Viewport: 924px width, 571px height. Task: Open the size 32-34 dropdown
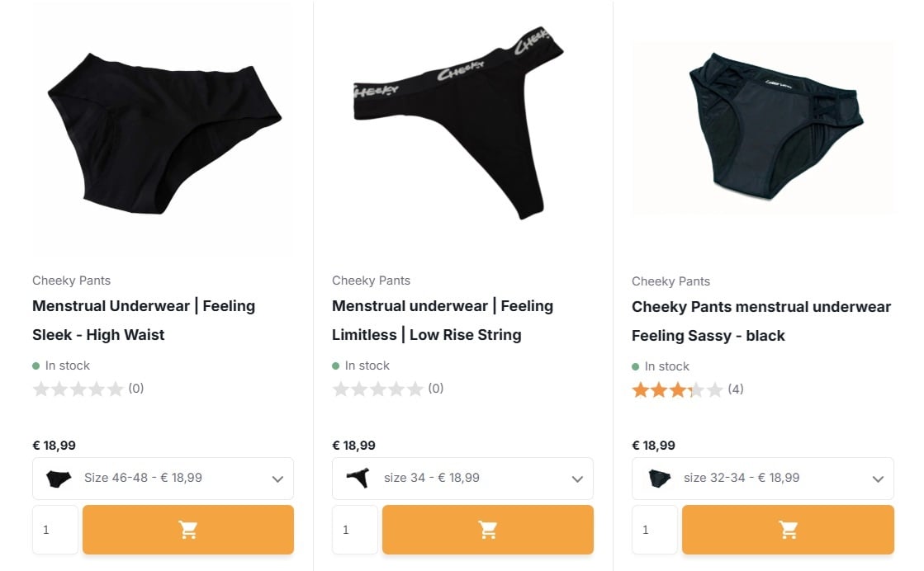(x=762, y=479)
